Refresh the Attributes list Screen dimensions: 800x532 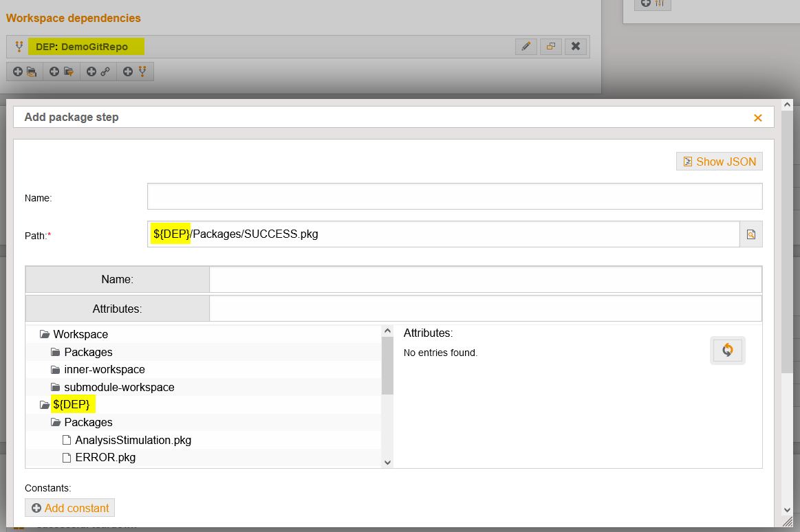(x=727, y=350)
